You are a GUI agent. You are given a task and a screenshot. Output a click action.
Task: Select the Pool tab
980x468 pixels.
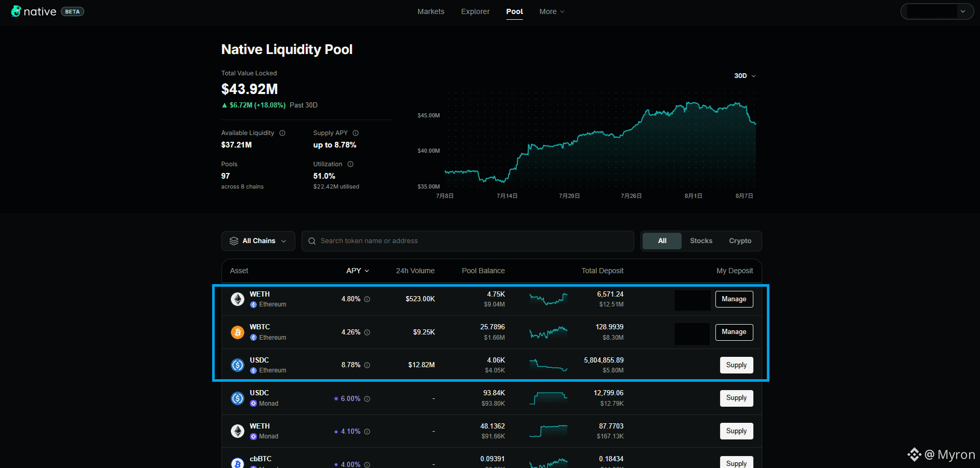pyautogui.click(x=515, y=11)
